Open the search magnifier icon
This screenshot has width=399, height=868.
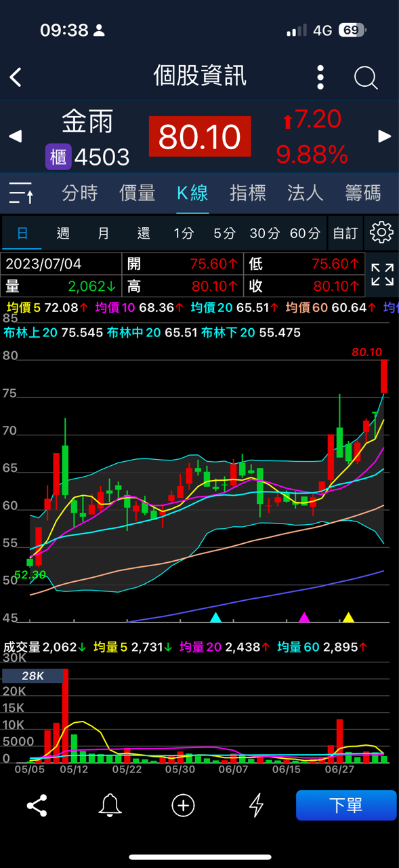tap(366, 78)
